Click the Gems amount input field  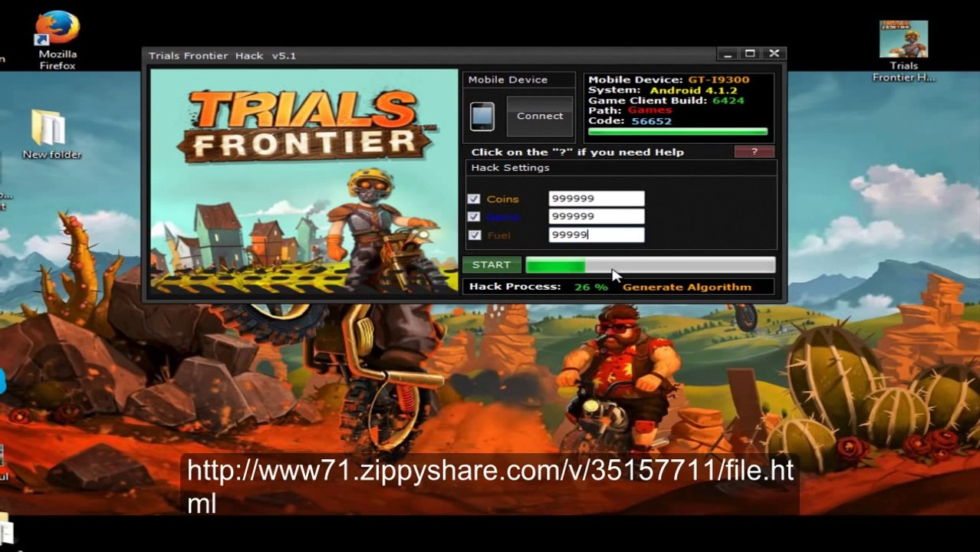[x=597, y=216]
